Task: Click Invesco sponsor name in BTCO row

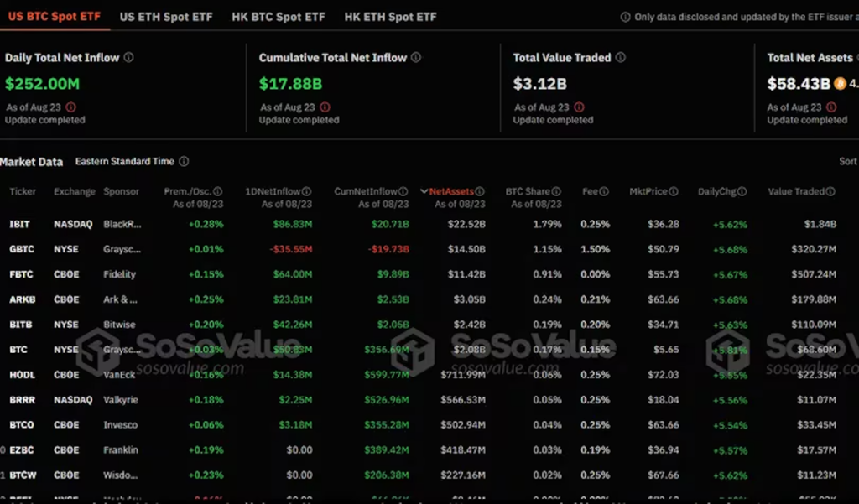Action: tap(121, 424)
